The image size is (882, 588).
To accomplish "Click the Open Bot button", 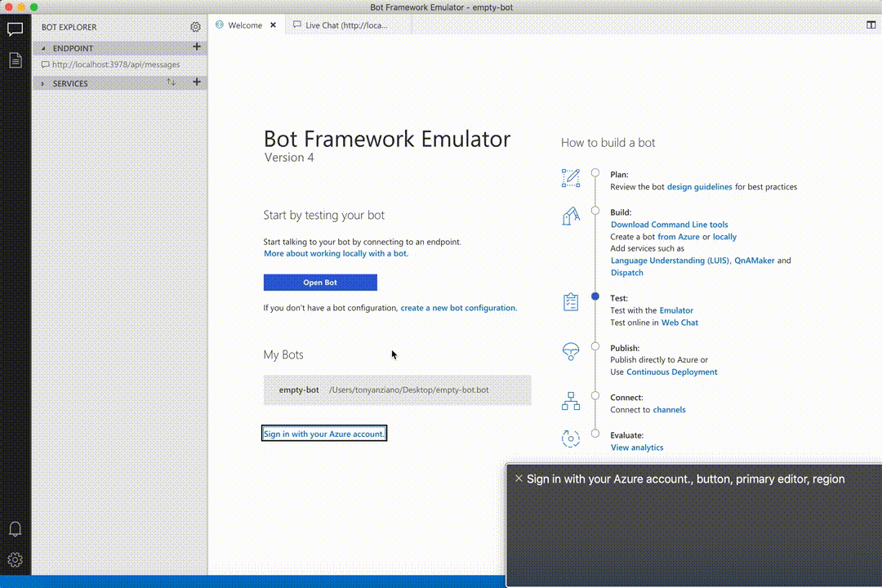I will (x=319, y=282).
